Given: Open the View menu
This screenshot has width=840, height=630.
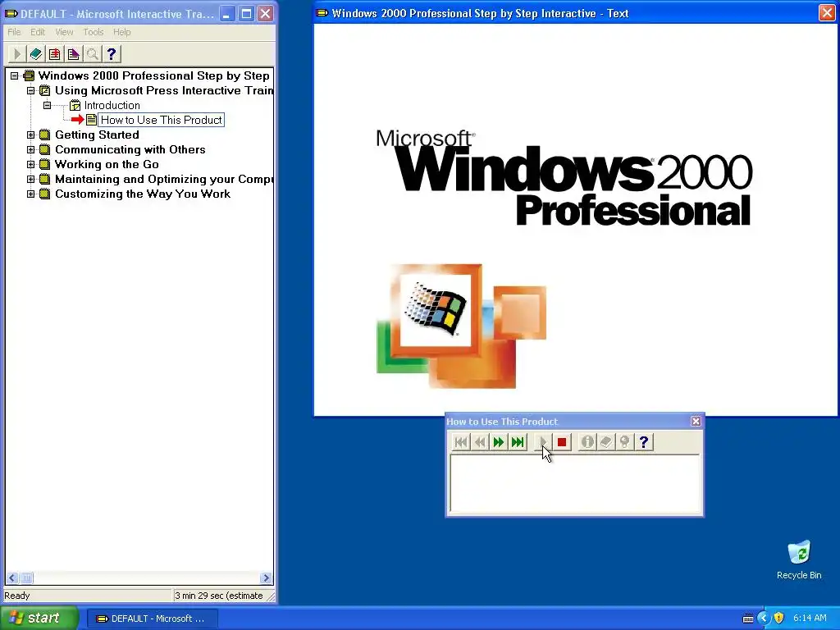Looking at the screenshot, I should click(x=64, y=32).
